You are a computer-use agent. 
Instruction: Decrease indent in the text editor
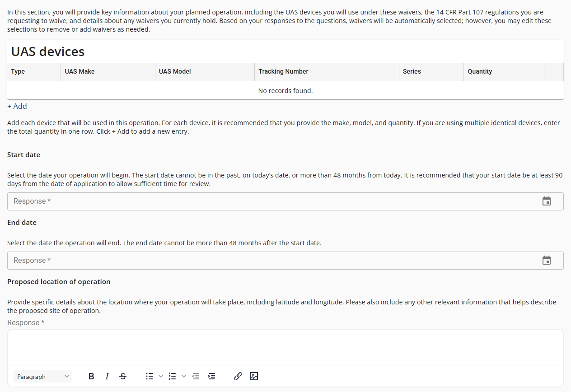click(196, 376)
